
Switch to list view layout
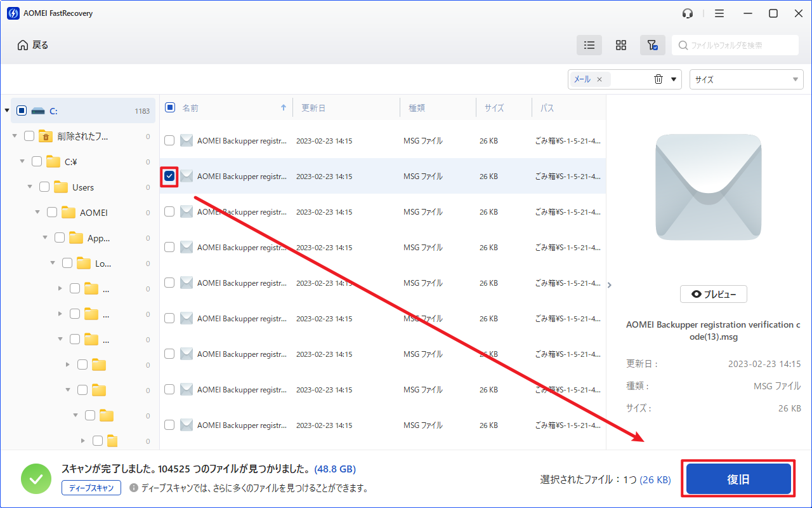(589, 45)
